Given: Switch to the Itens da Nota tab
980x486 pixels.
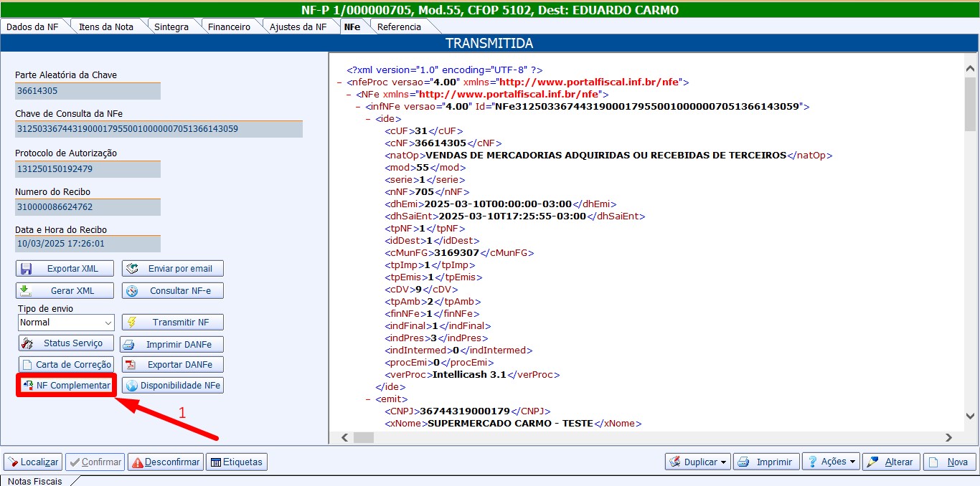Looking at the screenshot, I should (105, 27).
